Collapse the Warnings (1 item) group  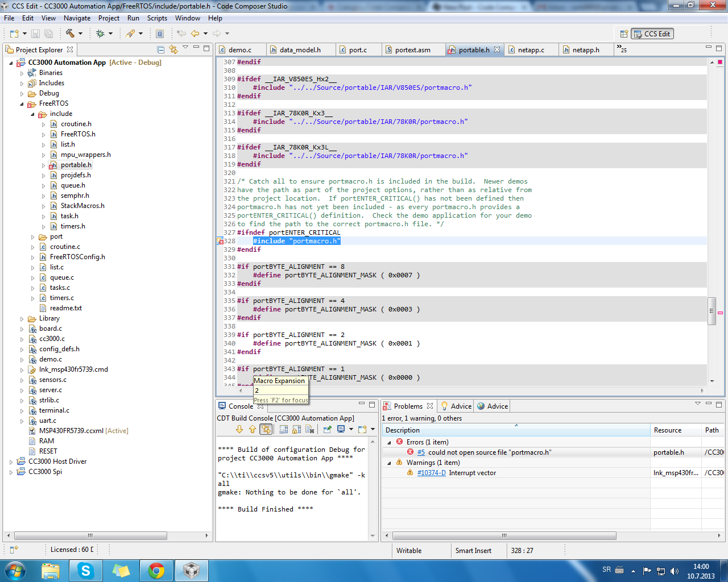click(x=390, y=463)
